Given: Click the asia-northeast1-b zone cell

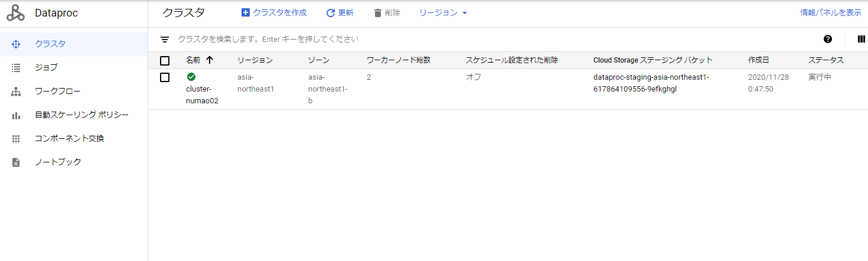Looking at the screenshot, I should tap(328, 89).
